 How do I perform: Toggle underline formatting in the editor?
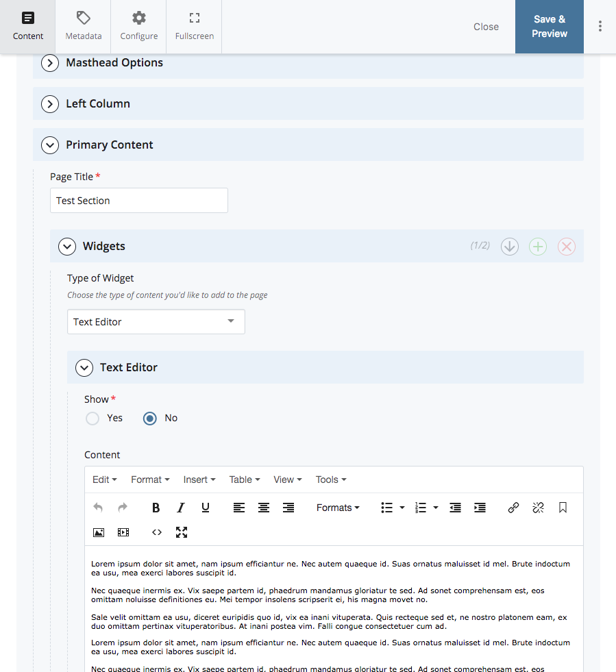click(x=206, y=508)
